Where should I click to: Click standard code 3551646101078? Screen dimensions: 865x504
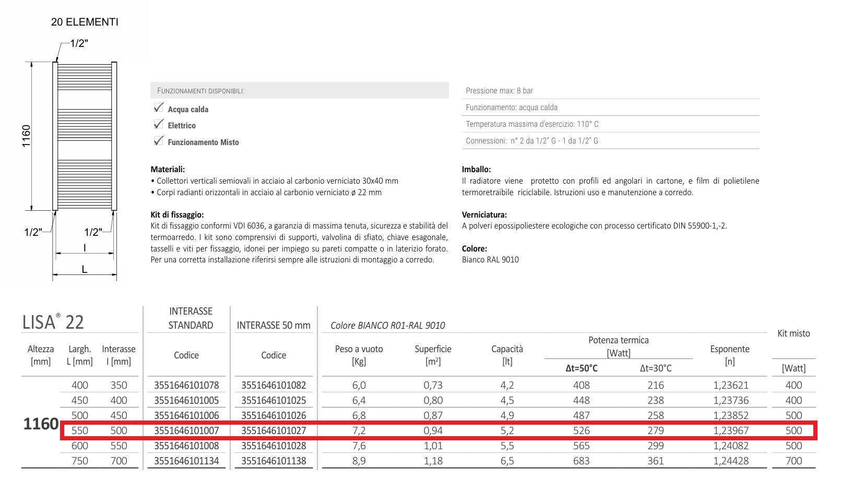pos(186,386)
